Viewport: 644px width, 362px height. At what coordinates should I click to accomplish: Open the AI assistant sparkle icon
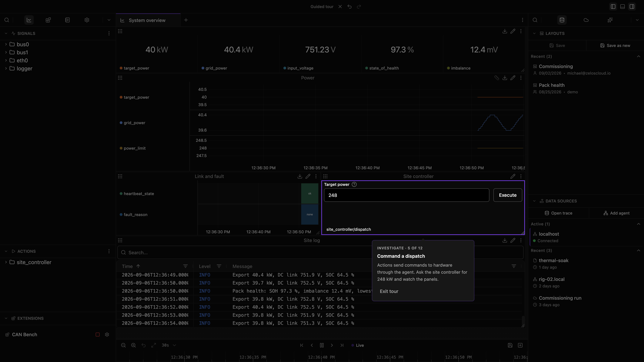(610, 20)
